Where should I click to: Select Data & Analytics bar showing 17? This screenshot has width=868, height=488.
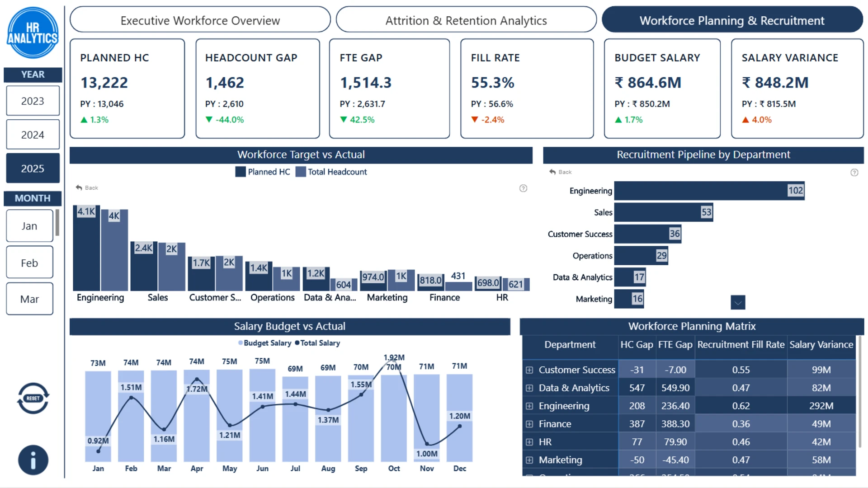[630, 277]
